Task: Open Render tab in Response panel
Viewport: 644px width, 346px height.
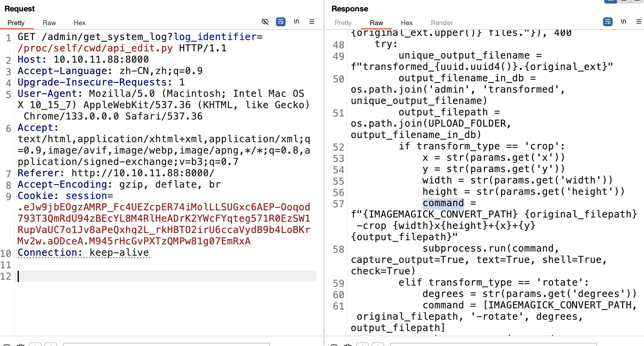Action: click(x=441, y=23)
